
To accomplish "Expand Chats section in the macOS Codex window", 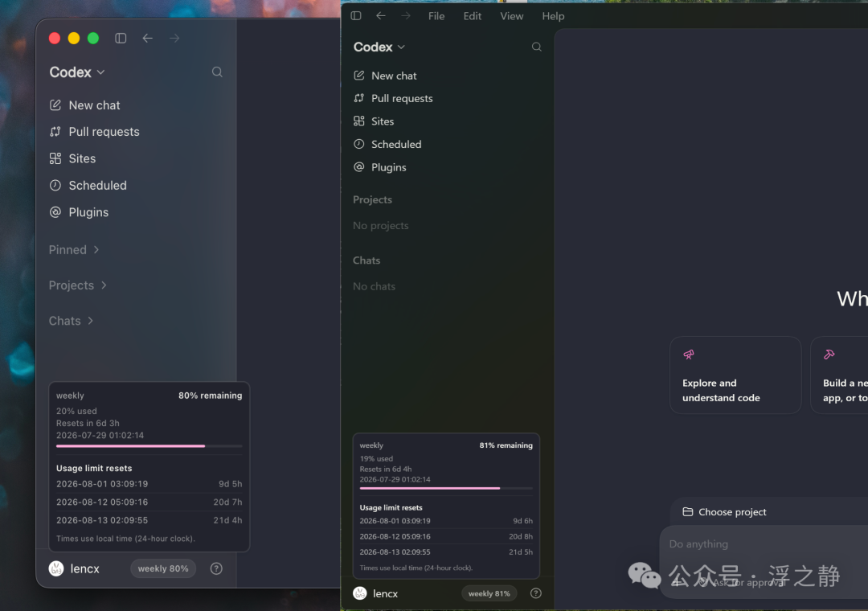I will coord(72,321).
